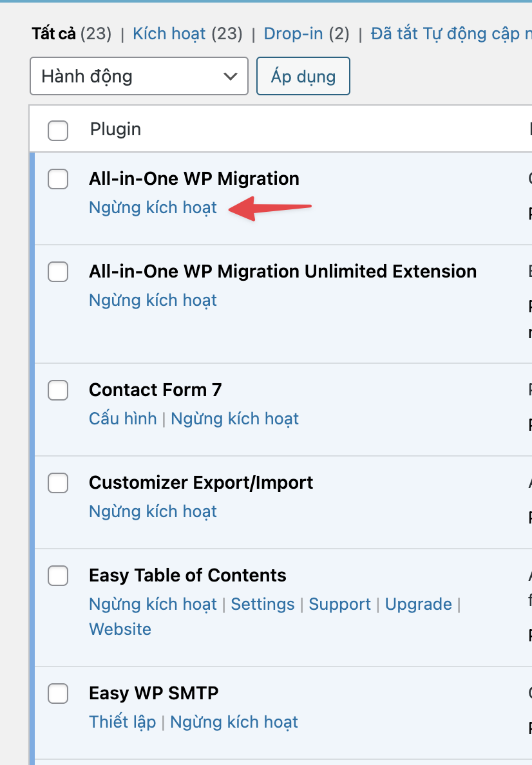
Task: Open the Hành động bulk actions dropdown
Action: click(x=139, y=76)
